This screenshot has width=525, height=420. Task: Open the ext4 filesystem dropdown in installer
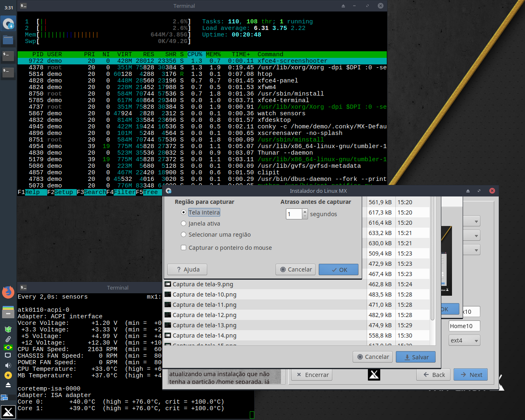[465, 340]
